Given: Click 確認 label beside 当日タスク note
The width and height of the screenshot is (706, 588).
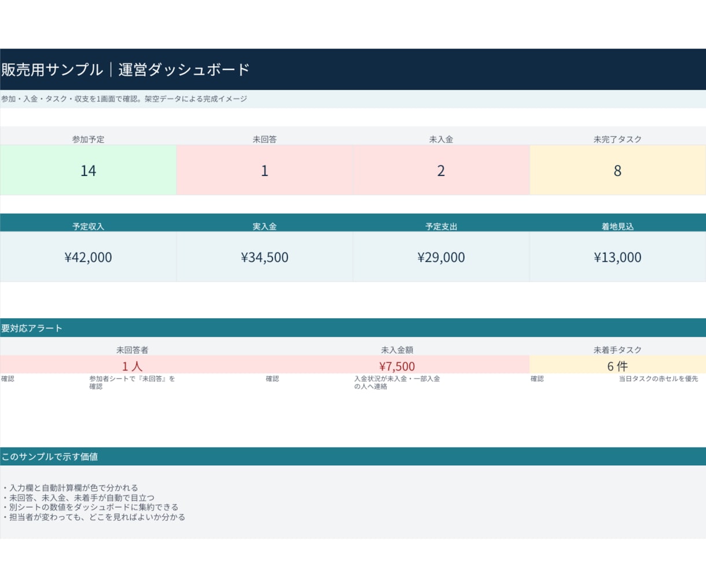Looking at the screenshot, I should point(537,379).
